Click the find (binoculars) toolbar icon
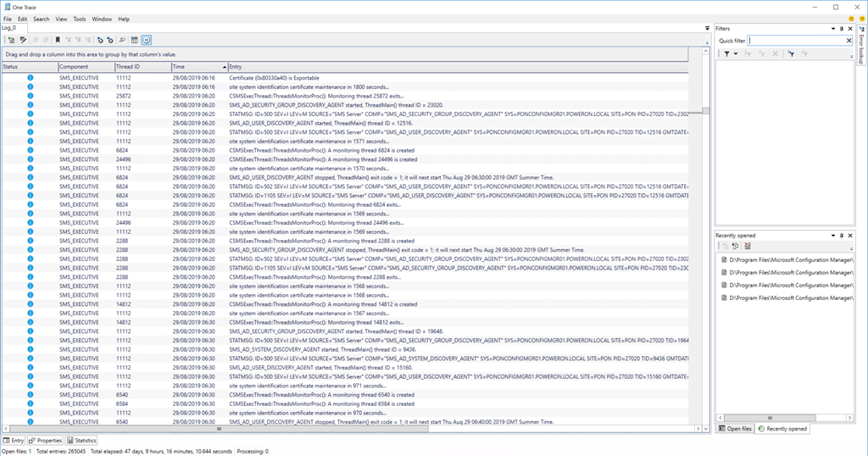868x456 pixels. (x=122, y=39)
